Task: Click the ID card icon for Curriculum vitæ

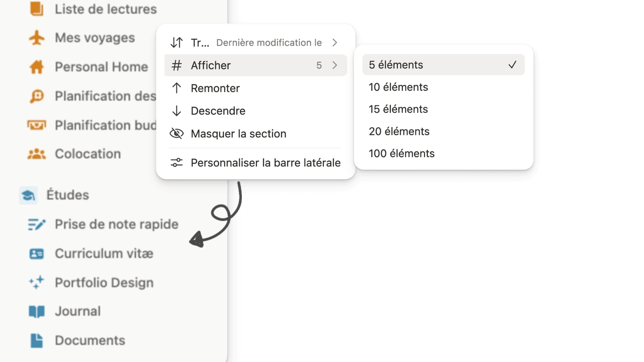Action: click(37, 254)
